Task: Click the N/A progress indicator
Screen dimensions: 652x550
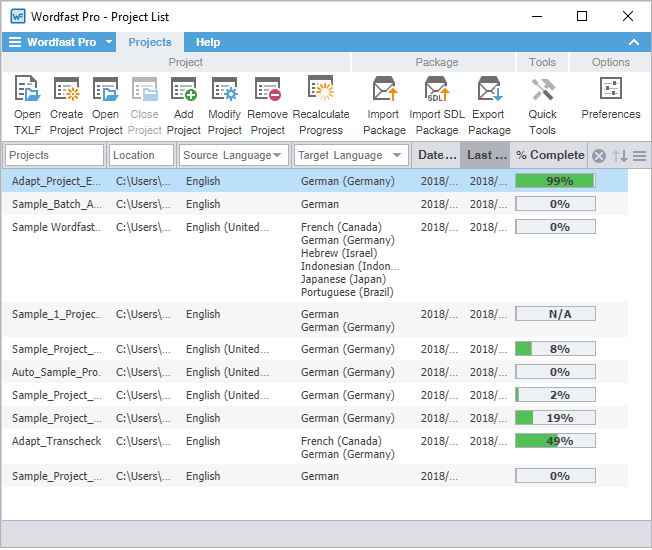Action: pos(556,314)
